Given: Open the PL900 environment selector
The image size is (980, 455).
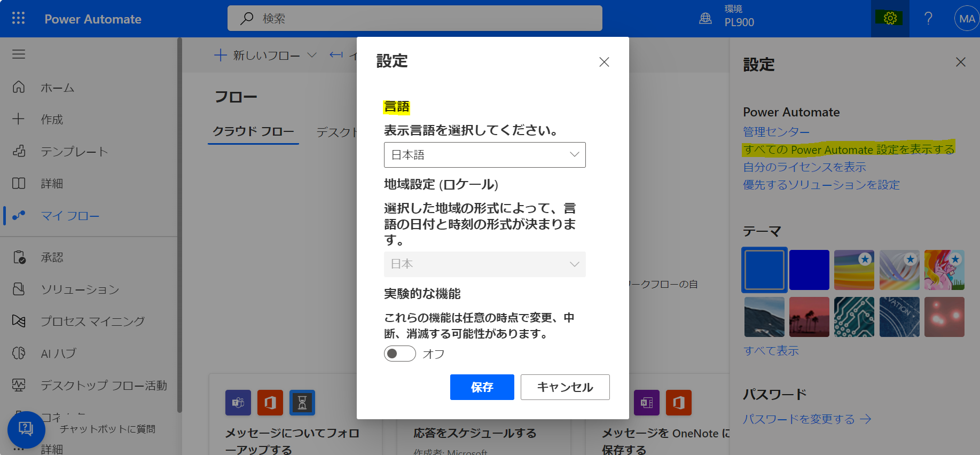Looking at the screenshot, I should point(739,17).
